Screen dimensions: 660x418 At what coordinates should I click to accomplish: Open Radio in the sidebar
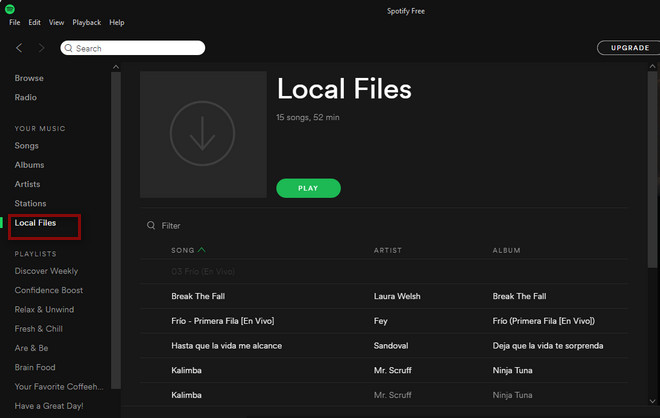tap(26, 97)
